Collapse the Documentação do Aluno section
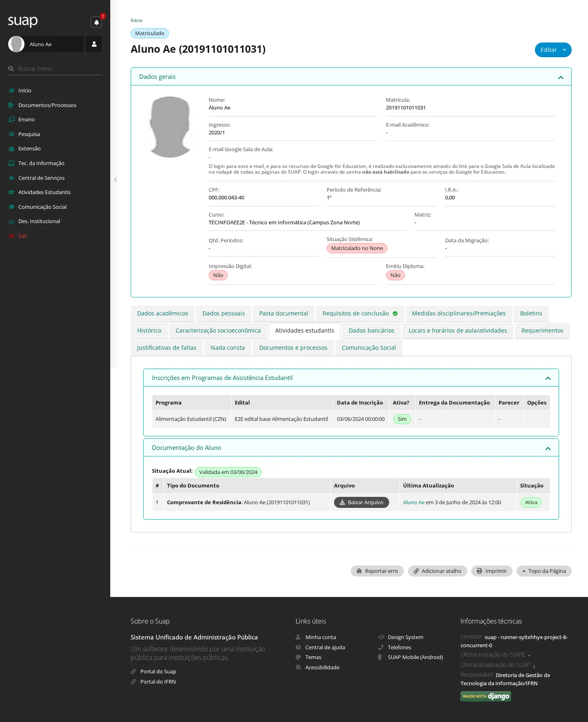 548,448
